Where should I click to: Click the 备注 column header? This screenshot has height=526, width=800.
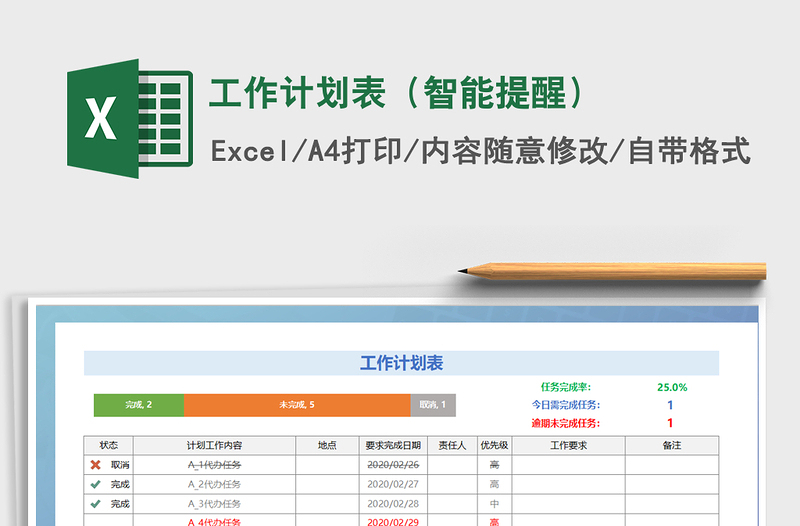672,445
